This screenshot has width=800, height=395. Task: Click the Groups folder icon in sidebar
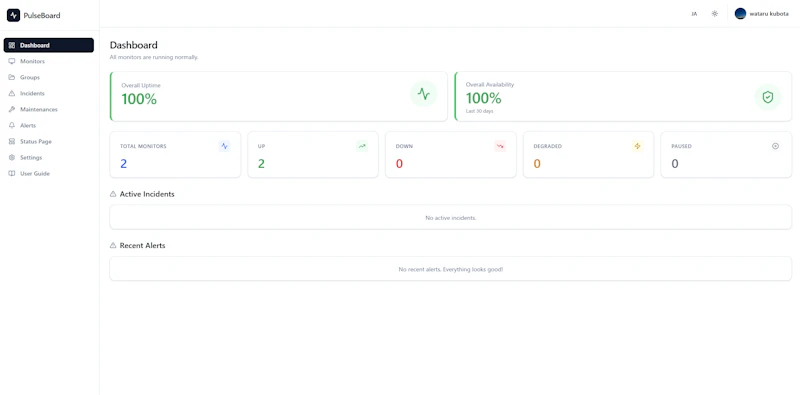(x=12, y=78)
